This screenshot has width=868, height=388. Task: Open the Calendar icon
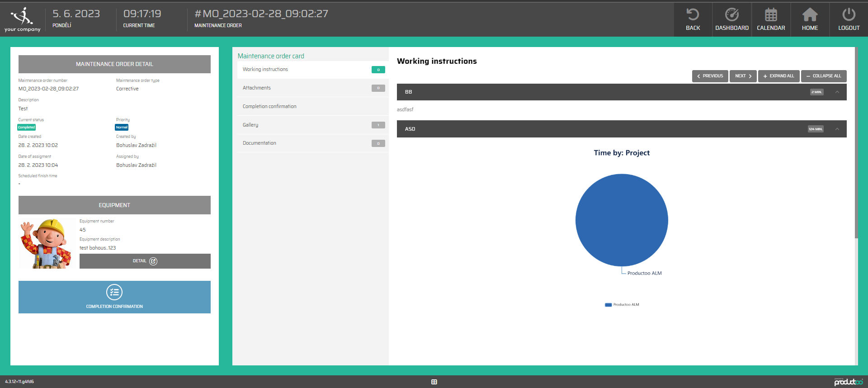771,15
